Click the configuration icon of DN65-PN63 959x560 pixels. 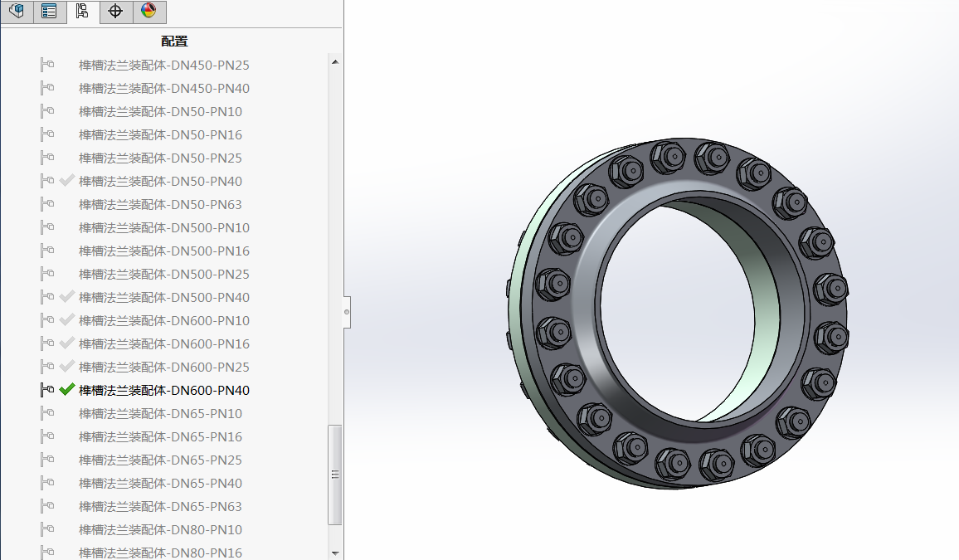coord(47,506)
